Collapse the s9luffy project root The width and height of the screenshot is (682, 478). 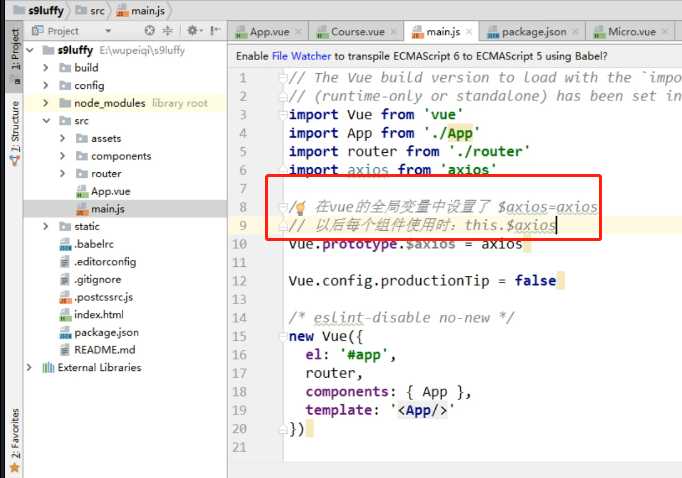tap(30, 50)
